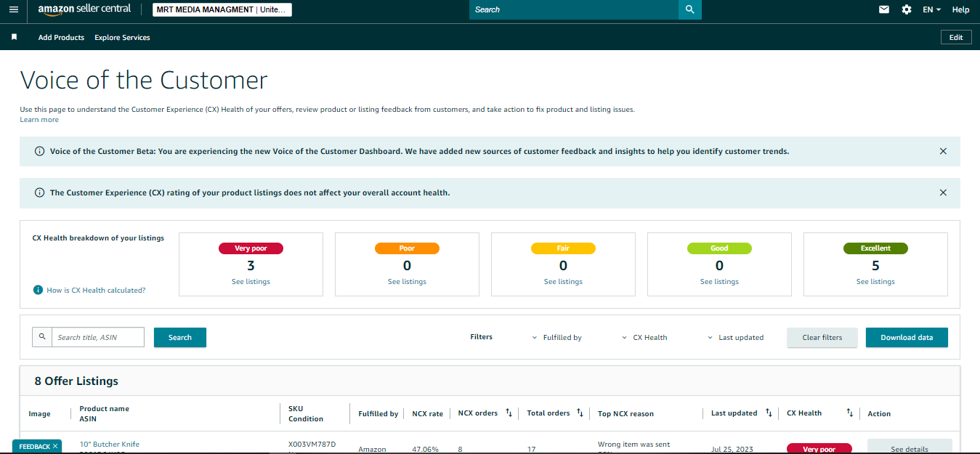See listings under Good
Image resolution: width=980 pixels, height=454 pixels.
click(719, 282)
